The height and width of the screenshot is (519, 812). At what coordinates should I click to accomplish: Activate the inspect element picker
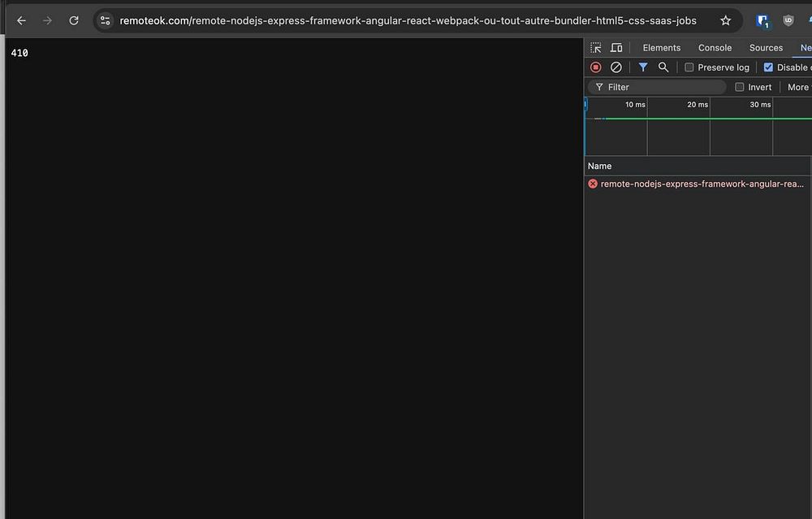pos(596,48)
